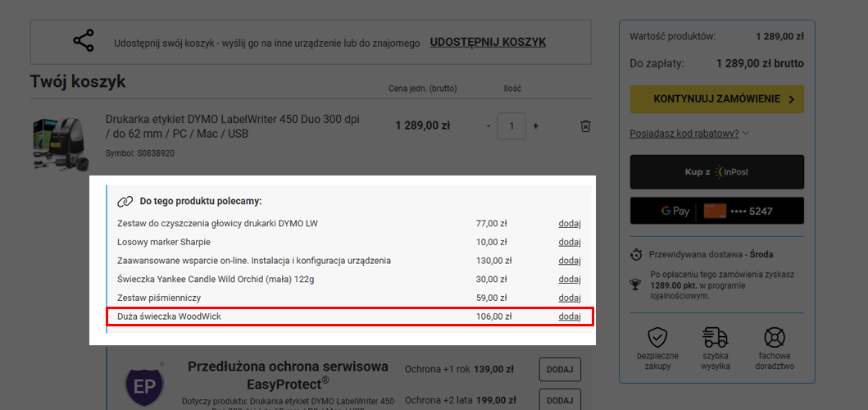The width and height of the screenshot is (868, 410).
Task: Remove product using the trash icon
Action: pos(585,126)
